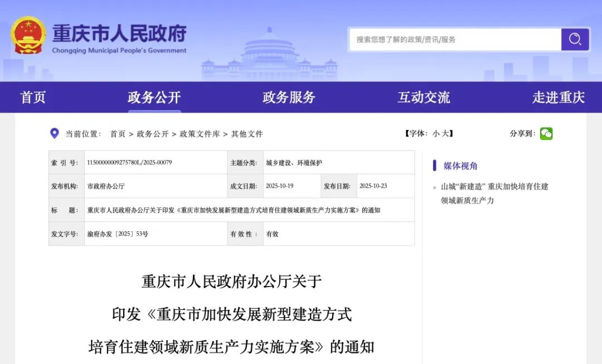Open the 走进重庆 navigation tab
602x364 pixels.
click(558, 98)
